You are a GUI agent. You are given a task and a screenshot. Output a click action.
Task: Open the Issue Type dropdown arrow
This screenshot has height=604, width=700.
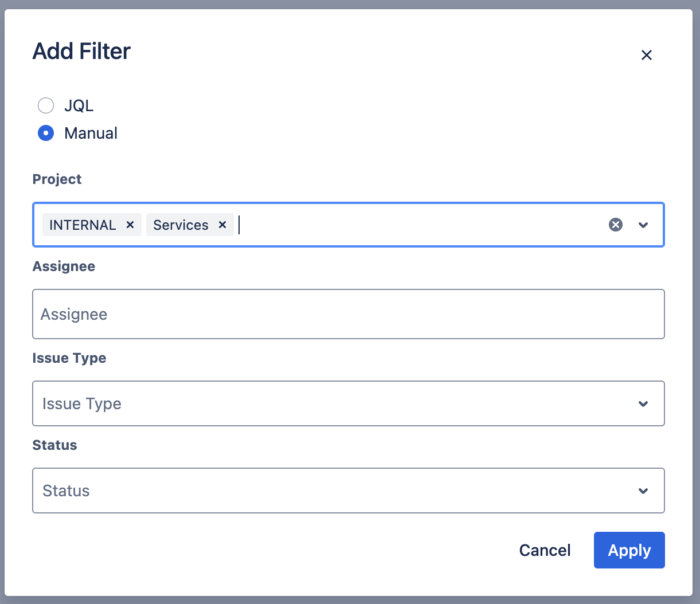(x=643, y=403)
